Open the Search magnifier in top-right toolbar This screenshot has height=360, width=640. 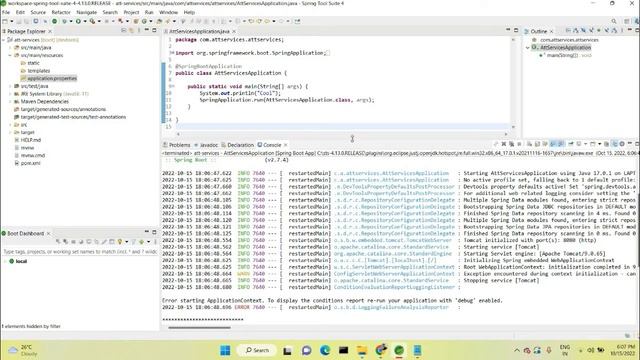pos(614,21)
